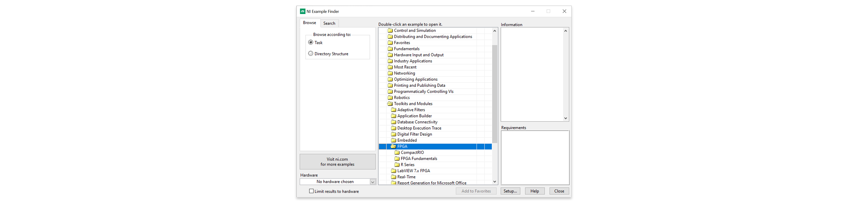Click the Embedded folder icon
868x203 pixels.
pos(393,140)
